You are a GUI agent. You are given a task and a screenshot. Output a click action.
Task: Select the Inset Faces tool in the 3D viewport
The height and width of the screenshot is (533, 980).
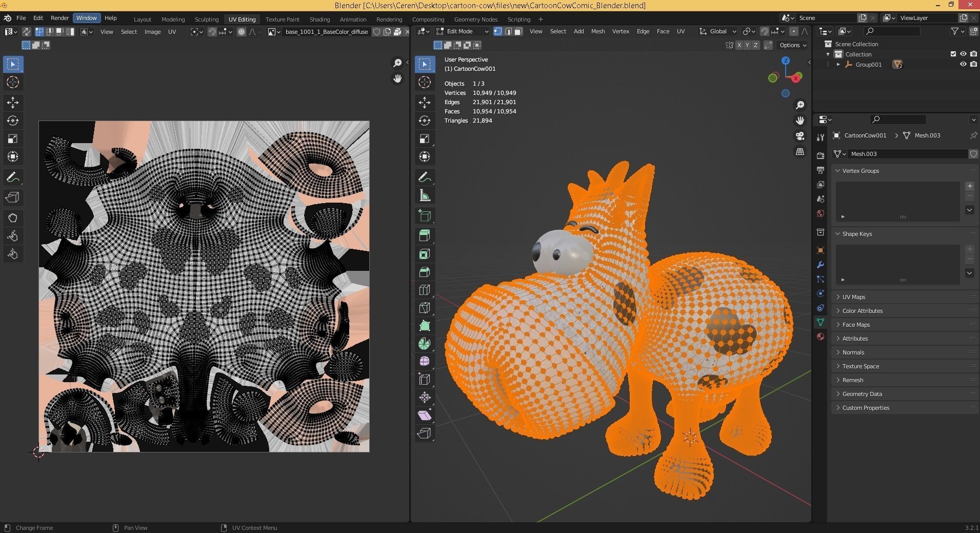(425, 254)
